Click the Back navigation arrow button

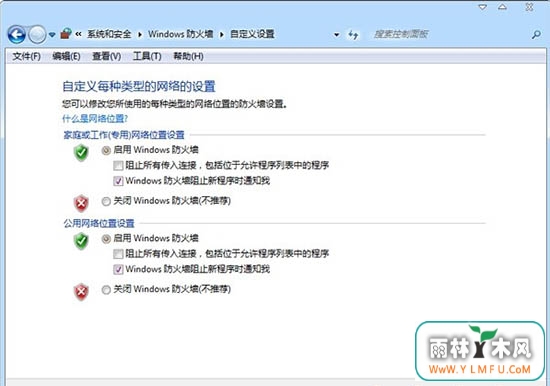tap(16, 34)
